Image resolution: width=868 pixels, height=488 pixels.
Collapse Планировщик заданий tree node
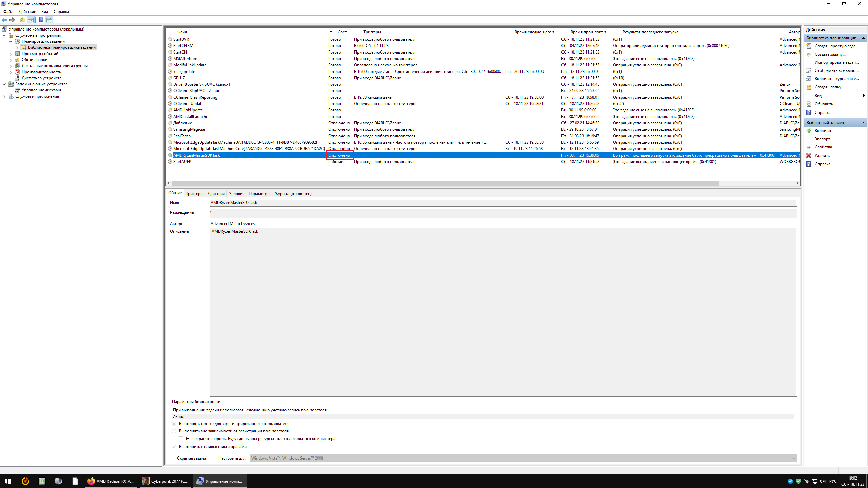11,41
